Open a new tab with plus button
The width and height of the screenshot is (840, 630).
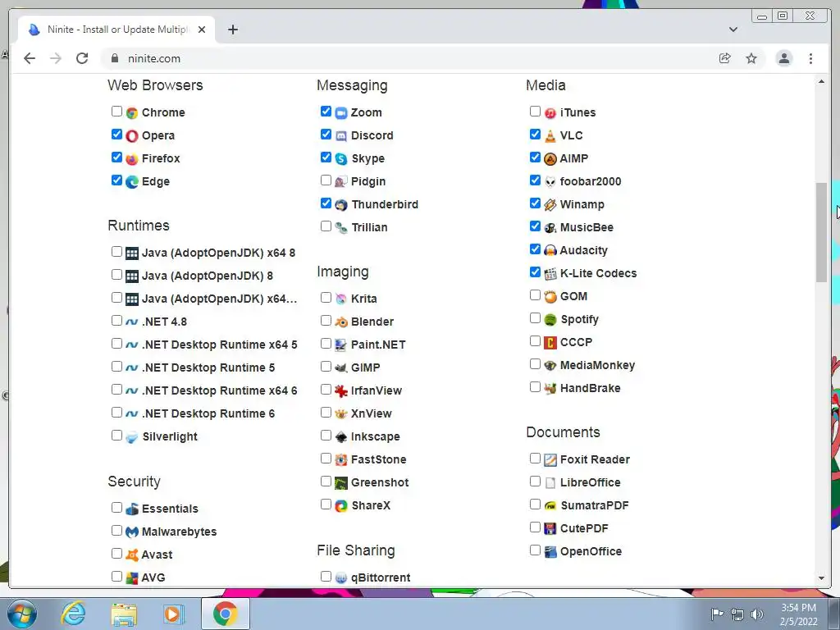(x=232, y=30)
